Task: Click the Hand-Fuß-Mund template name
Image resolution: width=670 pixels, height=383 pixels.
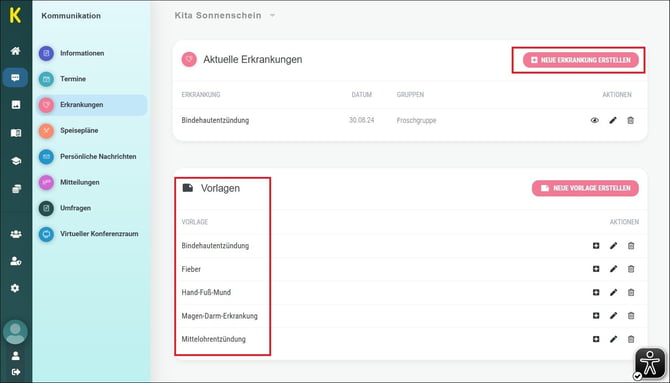Action: pyautogui.click(x=206, y=292)
